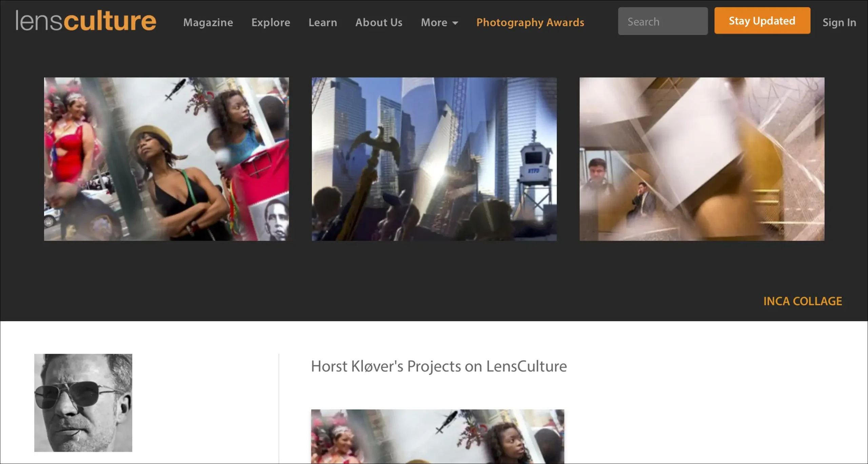The width and height of the screenshot is (868, 464).
Task: Click the Sign In link
Action: [x=839, y=22]
